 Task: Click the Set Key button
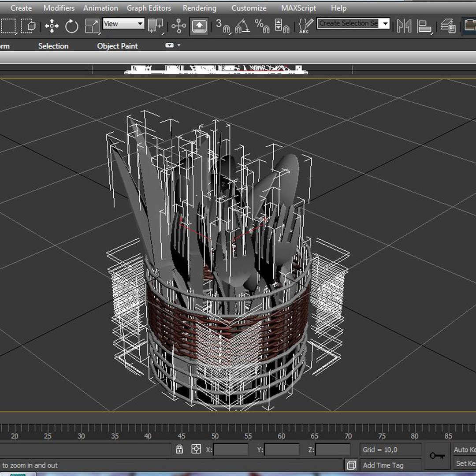[465, 464]
